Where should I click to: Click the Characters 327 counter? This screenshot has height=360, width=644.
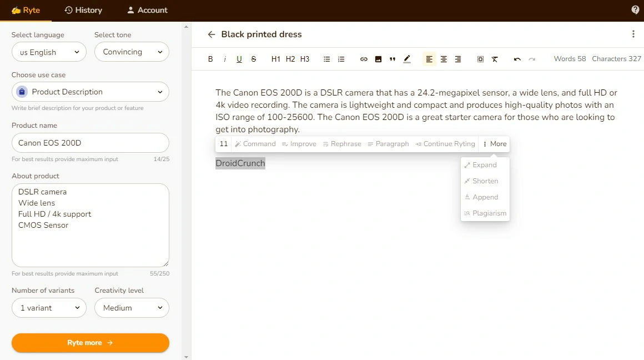(x=616, y=59)
